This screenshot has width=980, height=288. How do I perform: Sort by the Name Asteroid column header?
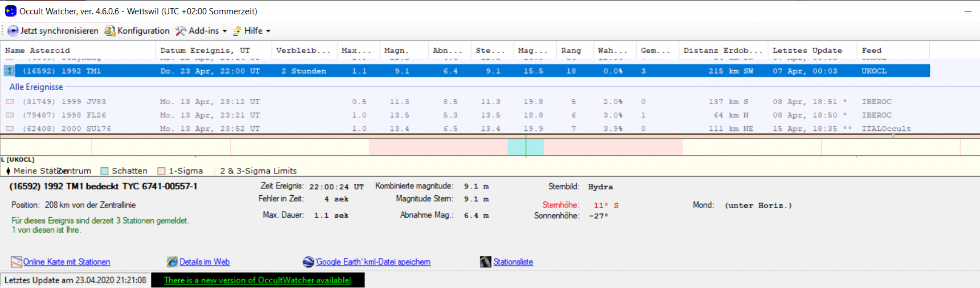coord(37,51)
